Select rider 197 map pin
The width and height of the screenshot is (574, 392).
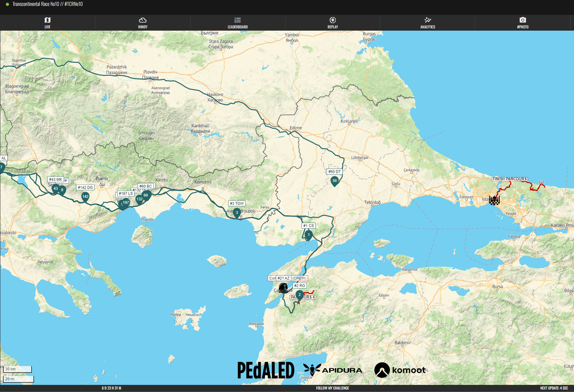tap(126, 203)
